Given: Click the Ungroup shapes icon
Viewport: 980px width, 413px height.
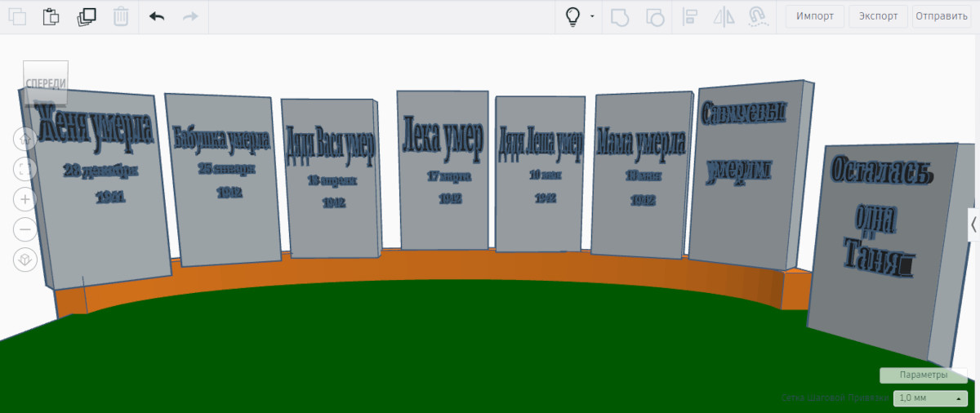Looking at the screenshot, I should (x=654, y=16).
